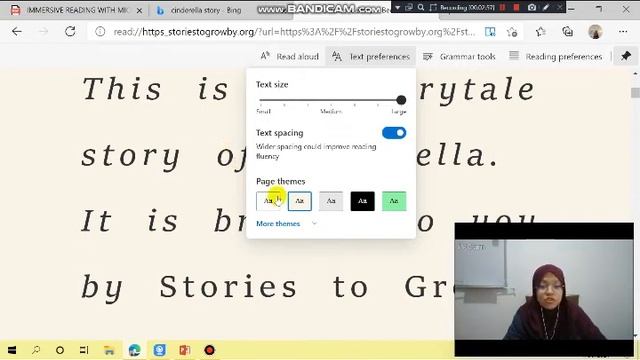This screenshot has width=640, height=360.
Task: Exit Immersive Reader via book icon
Action: click(x=490, y=32)
